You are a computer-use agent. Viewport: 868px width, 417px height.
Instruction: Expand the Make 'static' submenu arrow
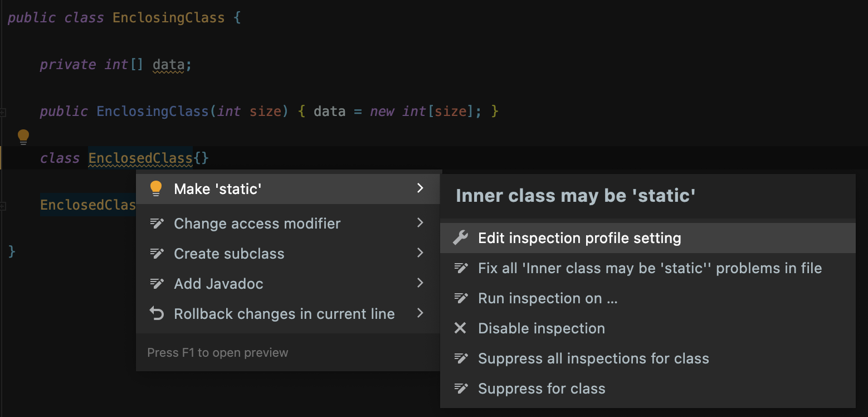[421, 188]
